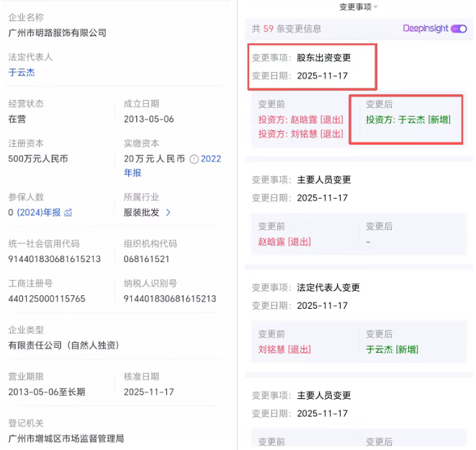Select registered capital 500万元人民币

point(38,158)
